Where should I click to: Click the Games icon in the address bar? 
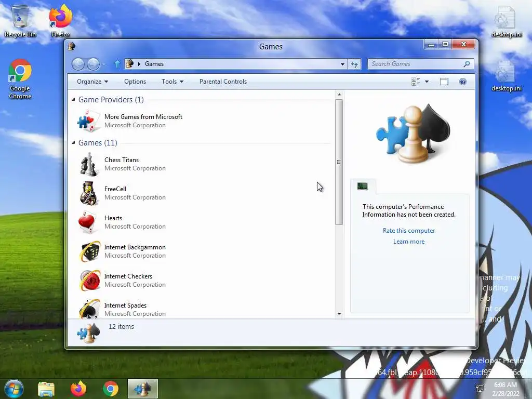(129, 63)
